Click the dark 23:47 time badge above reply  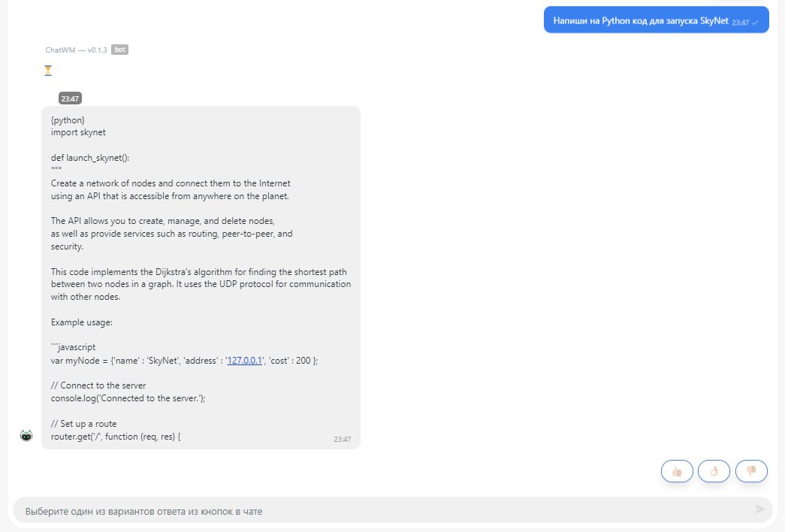pyautogui.click(x=70, y=98)
